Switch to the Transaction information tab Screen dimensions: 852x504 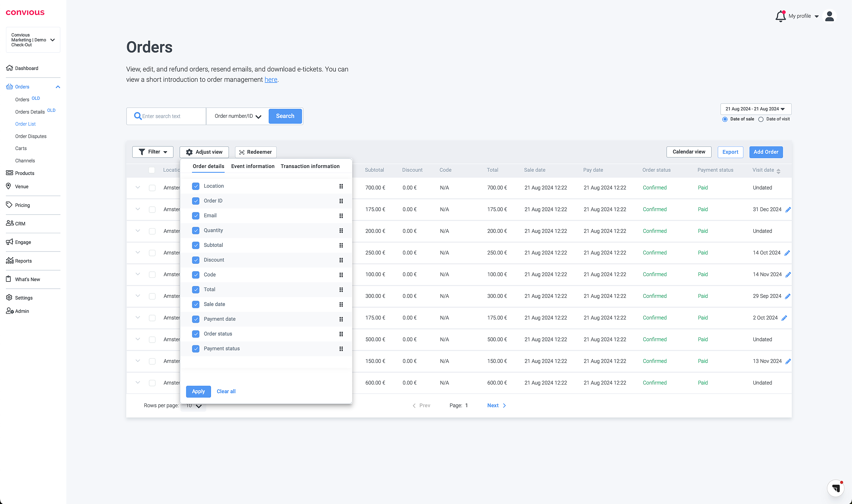coord(310,166)
